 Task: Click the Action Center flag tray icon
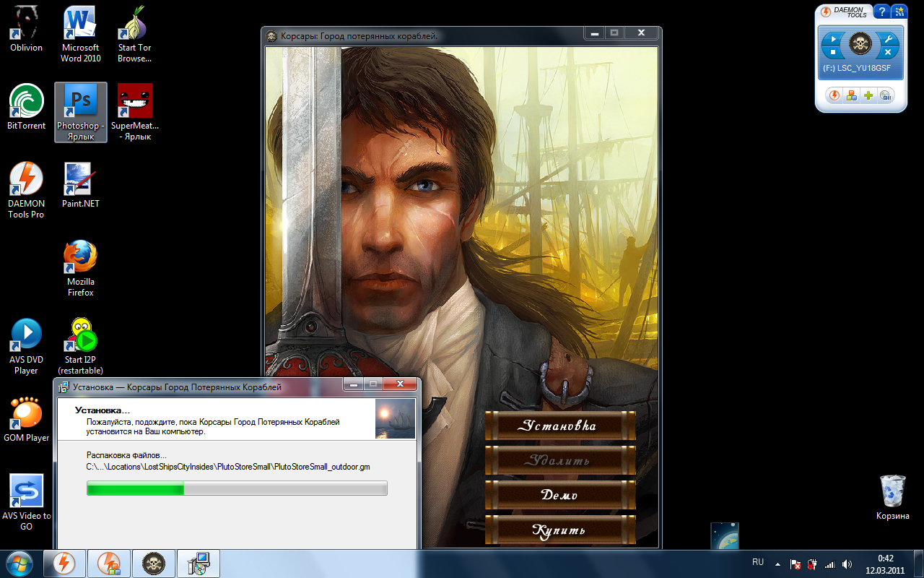click(x=796, y=564)
